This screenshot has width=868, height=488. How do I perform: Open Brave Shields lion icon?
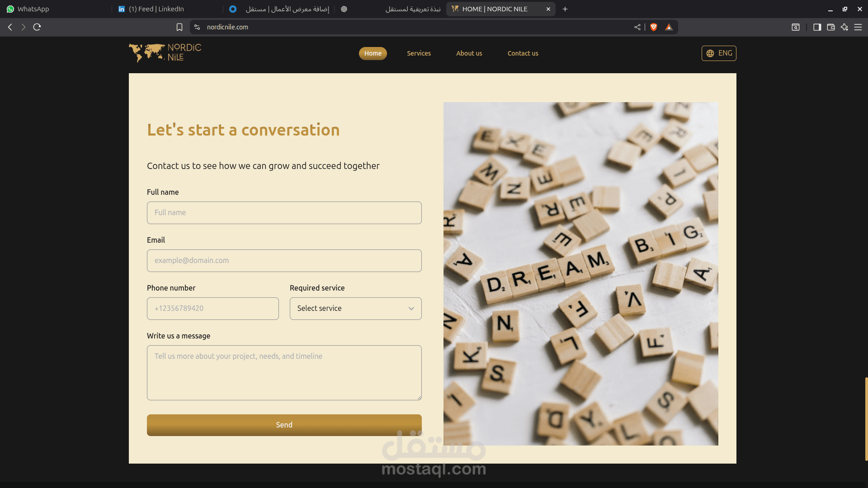[654, 27]
